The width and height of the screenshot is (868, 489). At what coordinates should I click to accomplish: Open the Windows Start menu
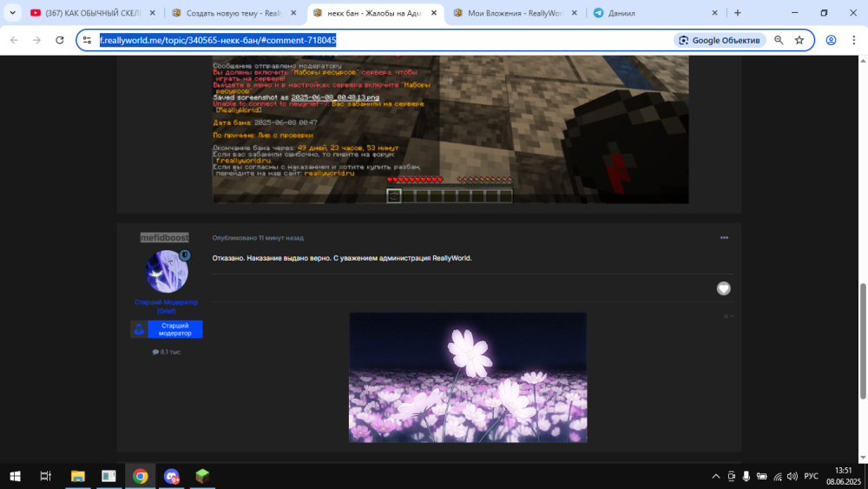[15, 476]
